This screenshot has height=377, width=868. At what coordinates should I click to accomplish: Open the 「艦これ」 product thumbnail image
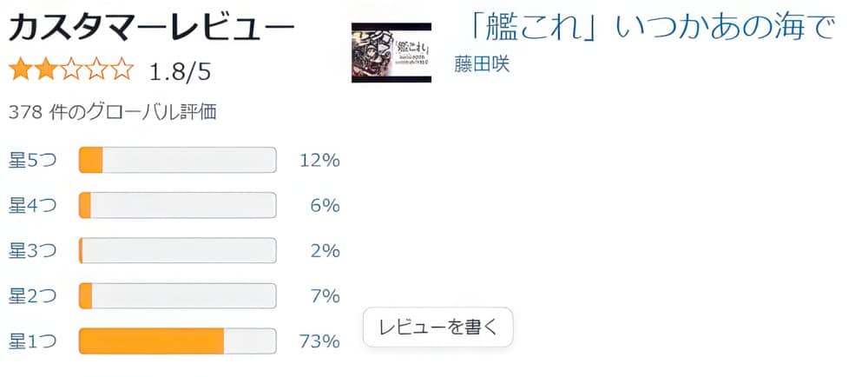click(391, 53)
